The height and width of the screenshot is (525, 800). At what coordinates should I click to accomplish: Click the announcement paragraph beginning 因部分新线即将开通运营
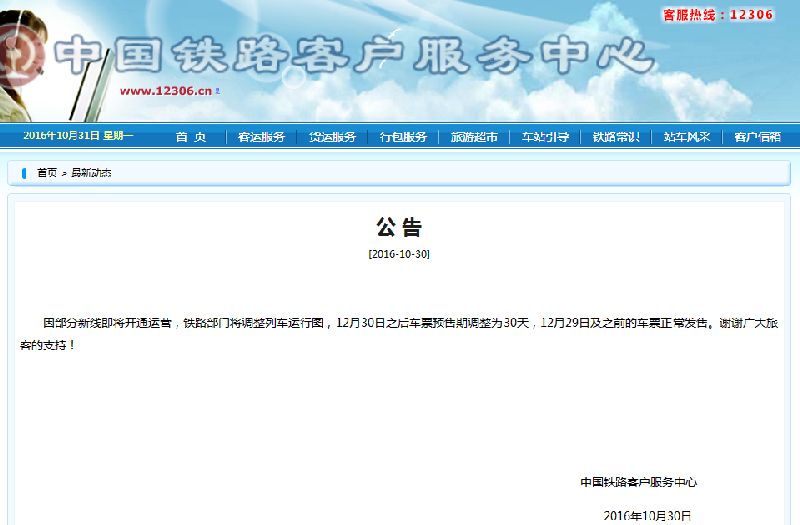[x=399, y=334]
